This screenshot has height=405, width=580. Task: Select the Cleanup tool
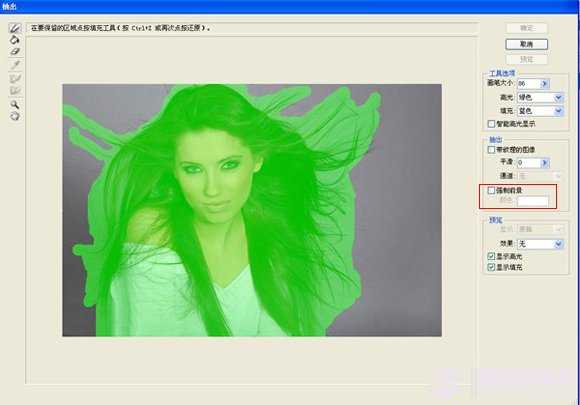[x=15, y=78]
